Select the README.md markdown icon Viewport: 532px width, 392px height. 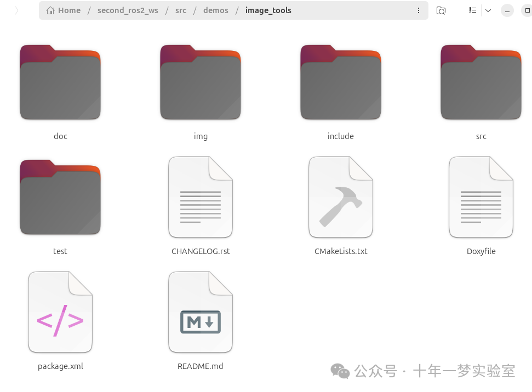tap(201, 312)
